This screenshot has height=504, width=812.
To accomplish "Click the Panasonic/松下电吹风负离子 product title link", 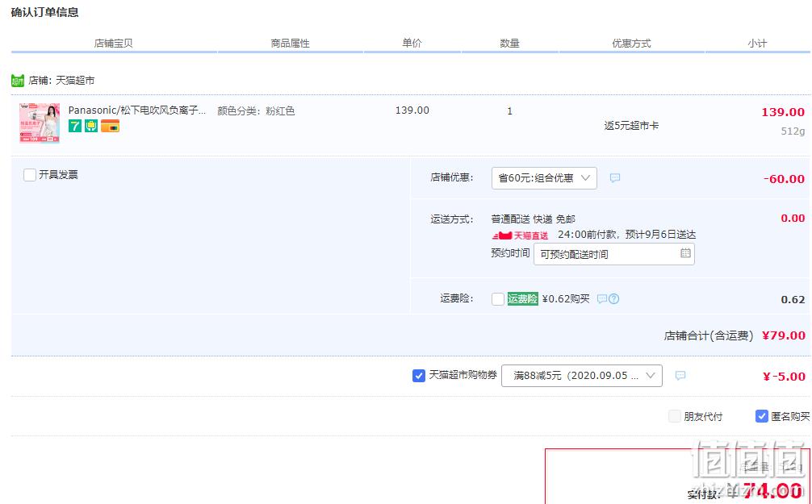I will tap(137, 110).
